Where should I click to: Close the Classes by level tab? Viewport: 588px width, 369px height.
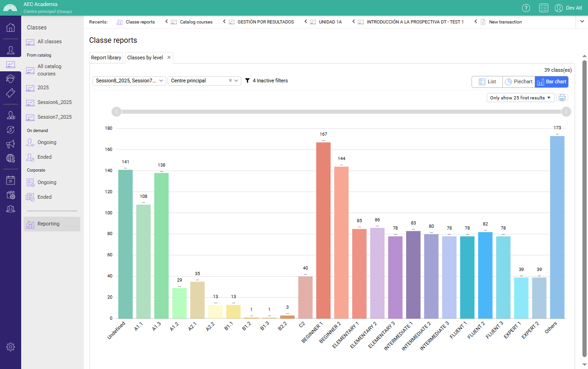[x=169, y=58]
